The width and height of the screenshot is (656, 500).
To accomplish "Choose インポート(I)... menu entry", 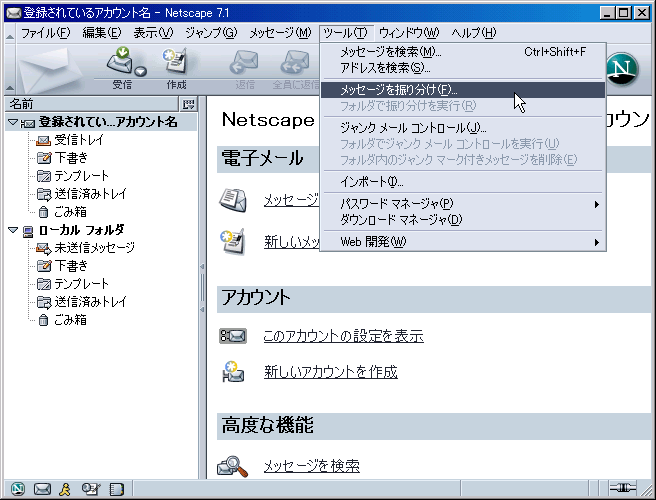I will click(x=463, y=182).
